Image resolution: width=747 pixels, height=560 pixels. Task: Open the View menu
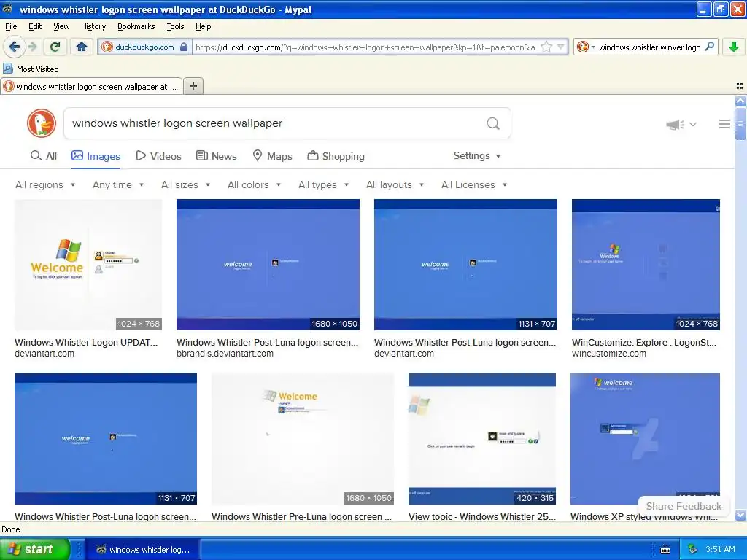tap(61, 26)
